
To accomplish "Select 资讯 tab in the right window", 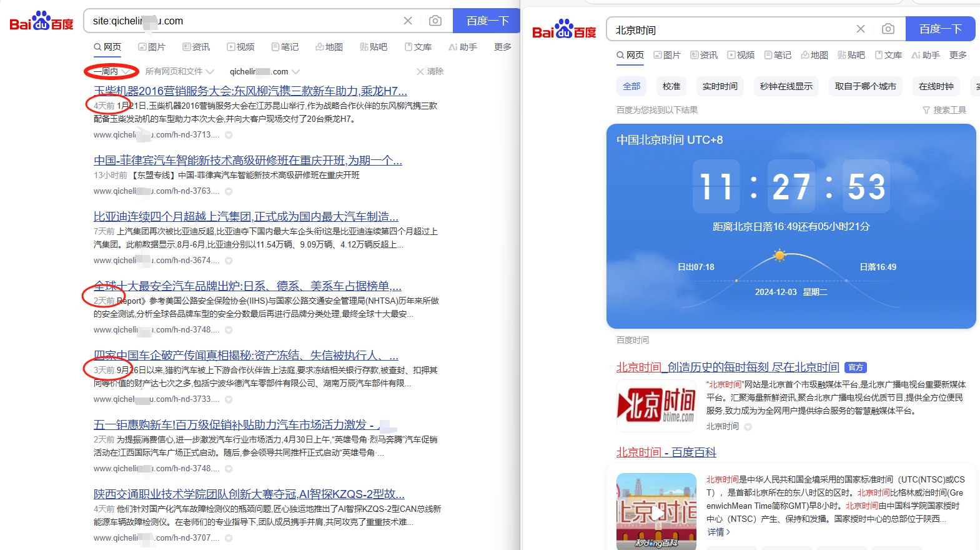I will coord(704,55).
